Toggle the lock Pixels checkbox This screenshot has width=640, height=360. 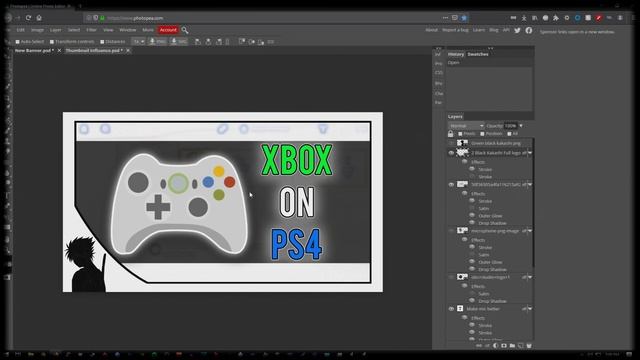(460, 134)
